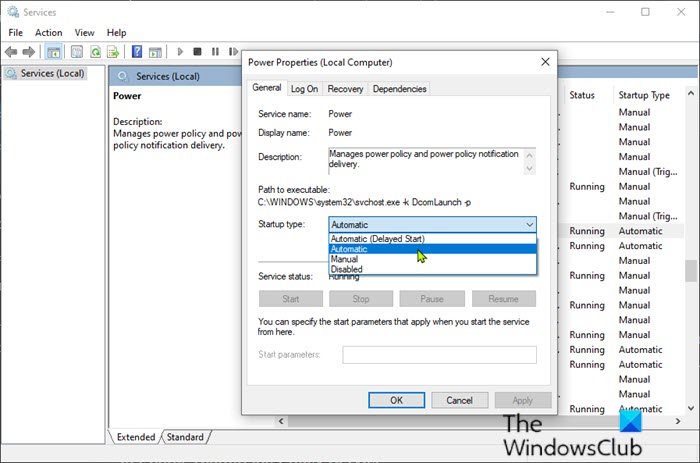The height and width of the screenshot is (463, 700).
Task: Click the Stop button in Power Properties
Action: [x=361, y=299]
